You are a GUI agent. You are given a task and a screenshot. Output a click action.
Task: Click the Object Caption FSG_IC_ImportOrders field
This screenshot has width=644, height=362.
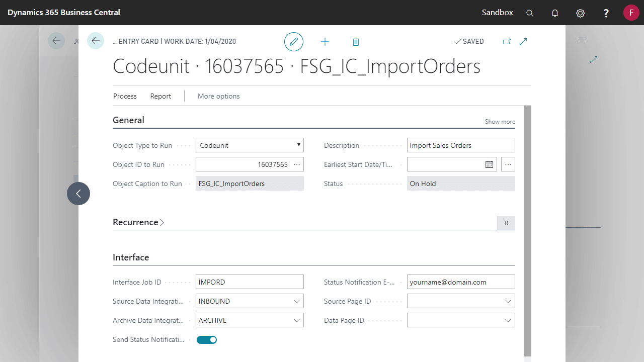[x=250, y=184]
